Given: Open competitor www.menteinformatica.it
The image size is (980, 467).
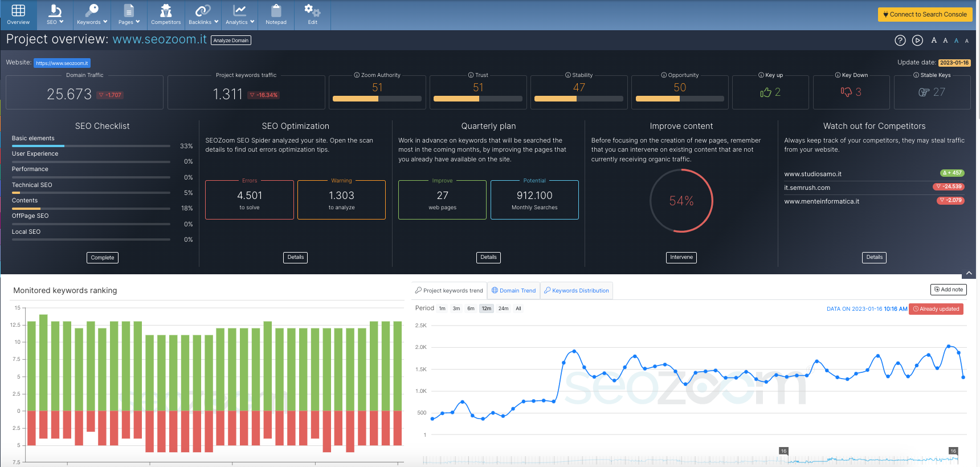Looking at the screenshot, I should pos(822,201).
